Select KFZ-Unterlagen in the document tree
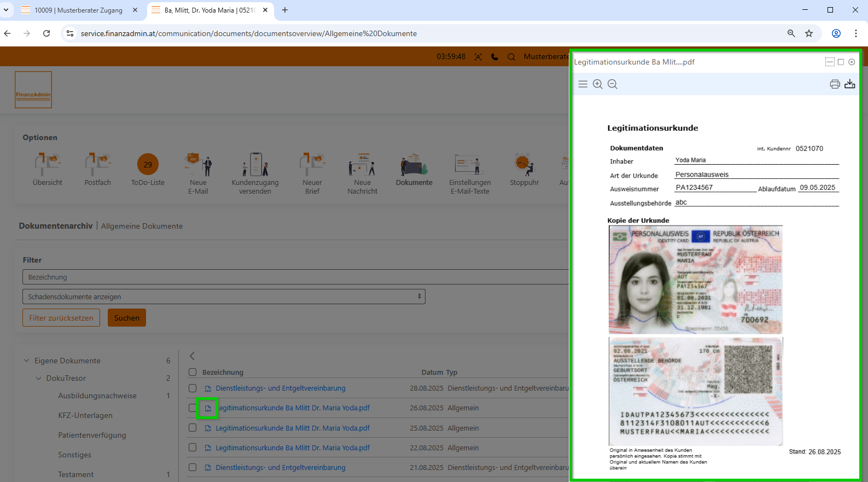This screenshot has height=482, width=868. click(85, 415)
